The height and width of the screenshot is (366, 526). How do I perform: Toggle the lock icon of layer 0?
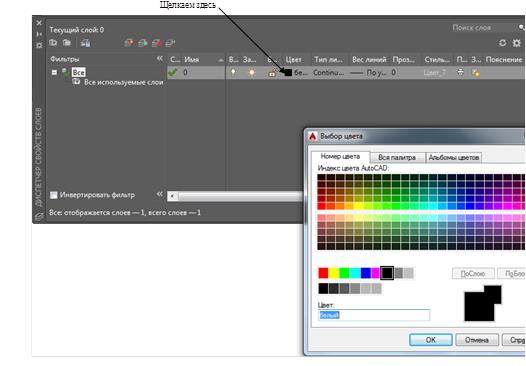coord(272,72)
